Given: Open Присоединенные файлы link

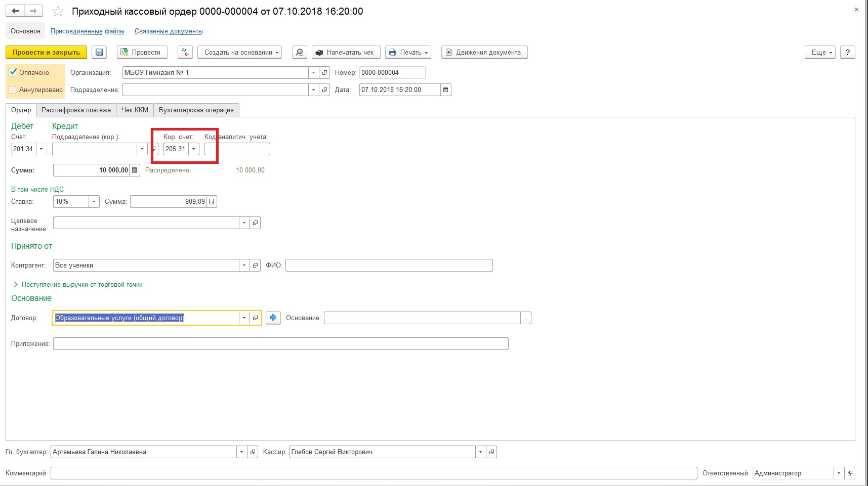Looking at the screenshot, I should 88,31.
